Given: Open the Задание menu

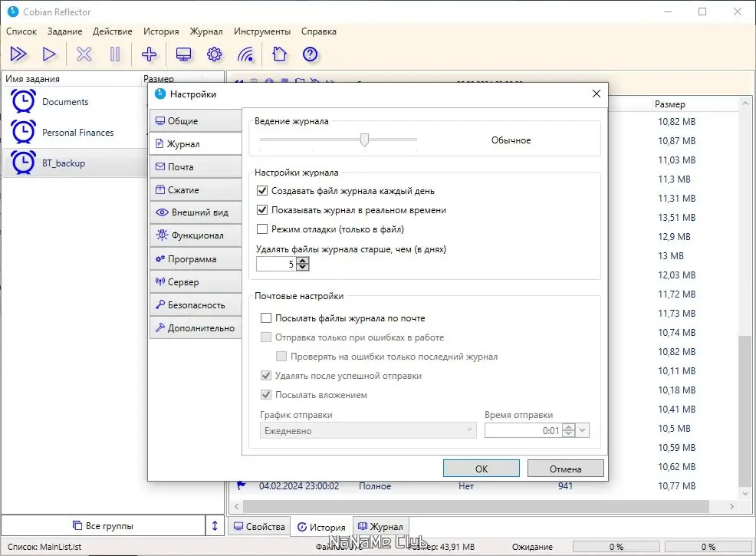Looking at the screenshot, I should coord(64,31).
